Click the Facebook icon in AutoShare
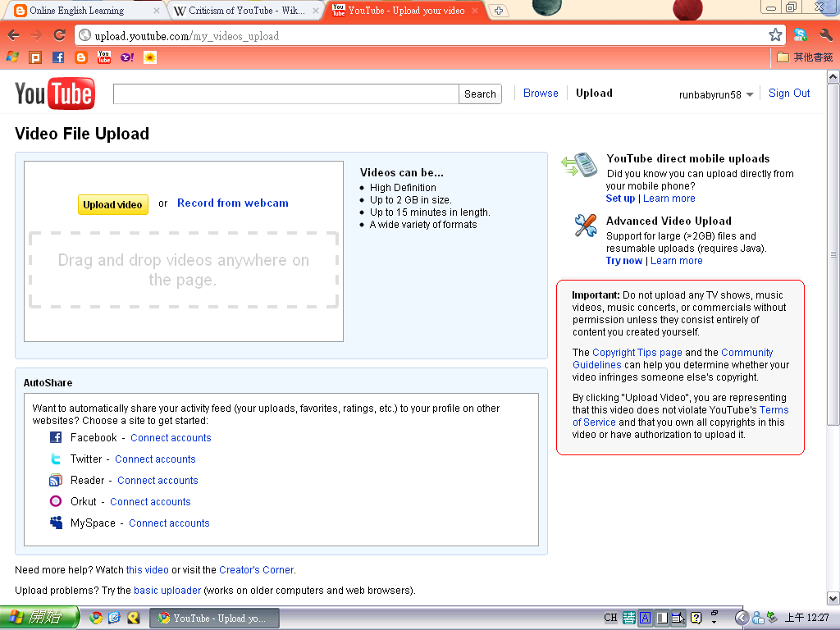This screenshot has height=630, width=840. [x=56, y=437]
